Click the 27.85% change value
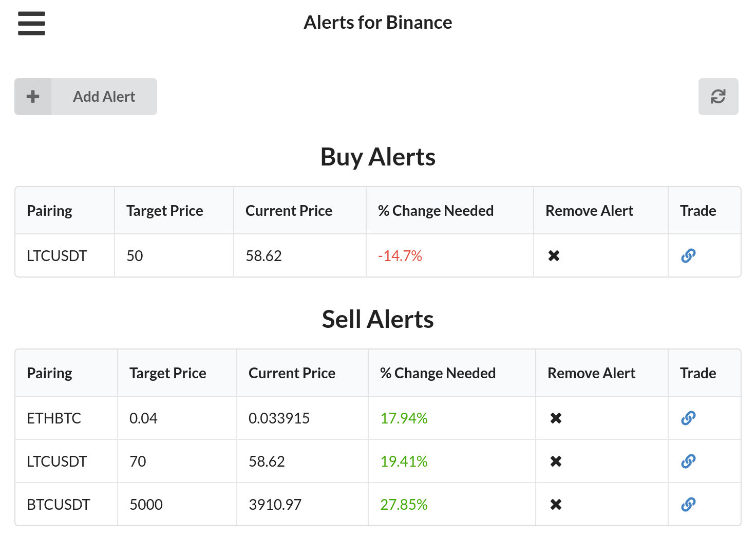The image size is (756, 553). coord(404,504)
